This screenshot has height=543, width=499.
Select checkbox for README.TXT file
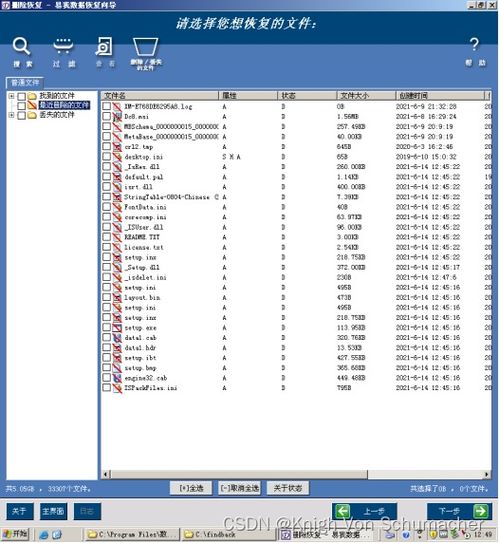point(107,237)
